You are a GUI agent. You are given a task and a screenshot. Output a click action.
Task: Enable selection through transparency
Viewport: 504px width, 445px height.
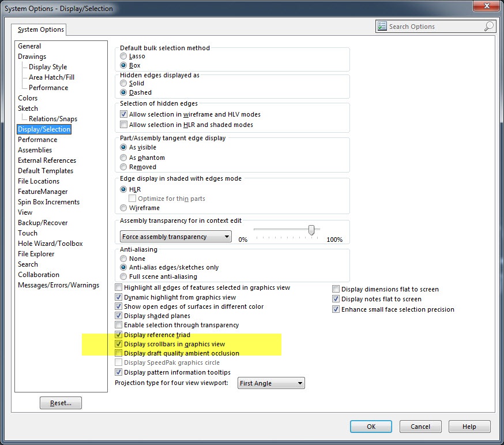[119, 325]
